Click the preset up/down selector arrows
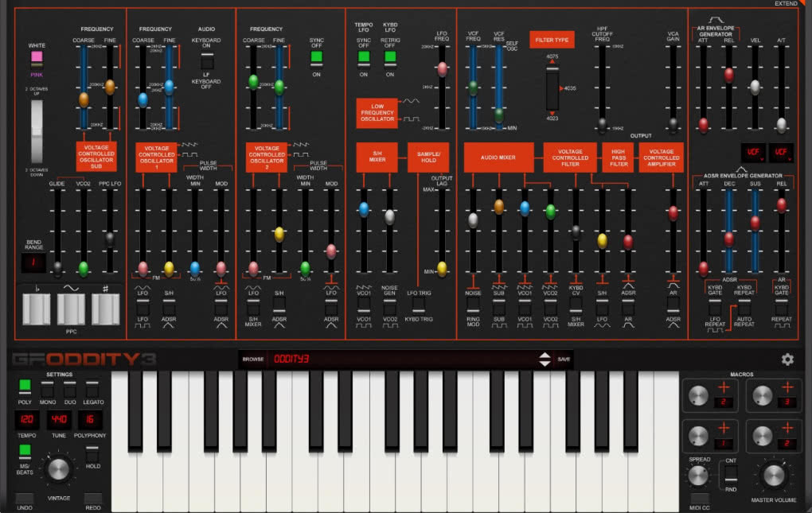The image size is (812, 513). (x=545, y=359)
